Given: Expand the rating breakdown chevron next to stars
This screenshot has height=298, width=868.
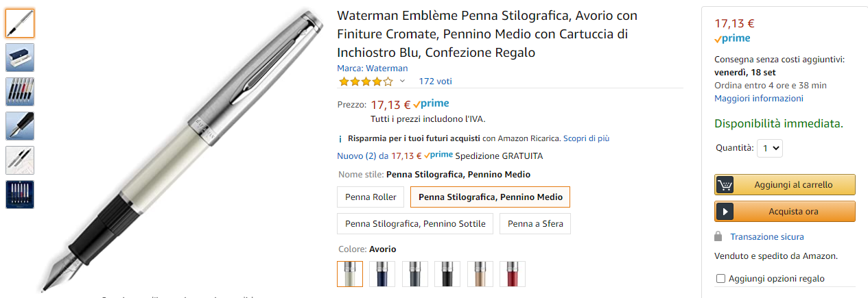Looking at the screenshot, I should (x=403, y=82).
